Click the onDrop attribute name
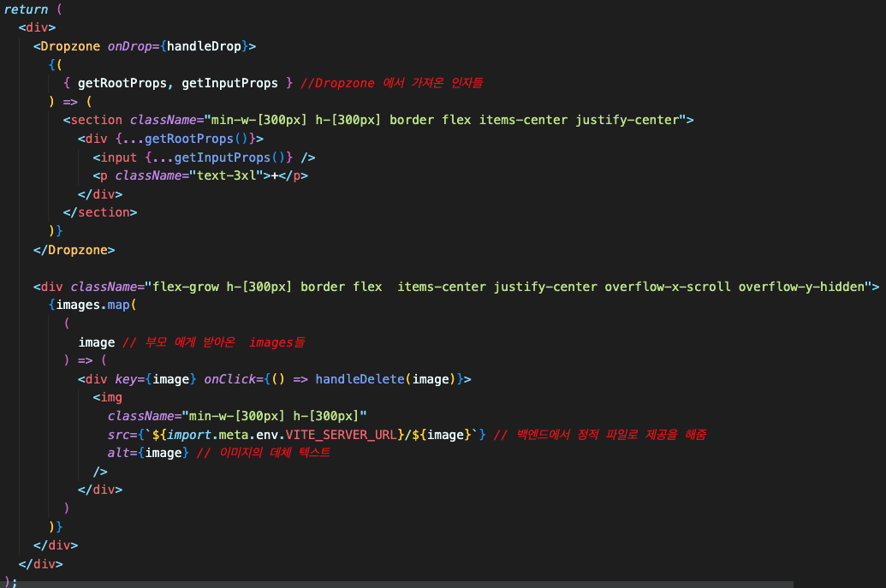Image resolution: width=886 pixels, height=588 pixels. pyautogui.click(x=129, y=46)
